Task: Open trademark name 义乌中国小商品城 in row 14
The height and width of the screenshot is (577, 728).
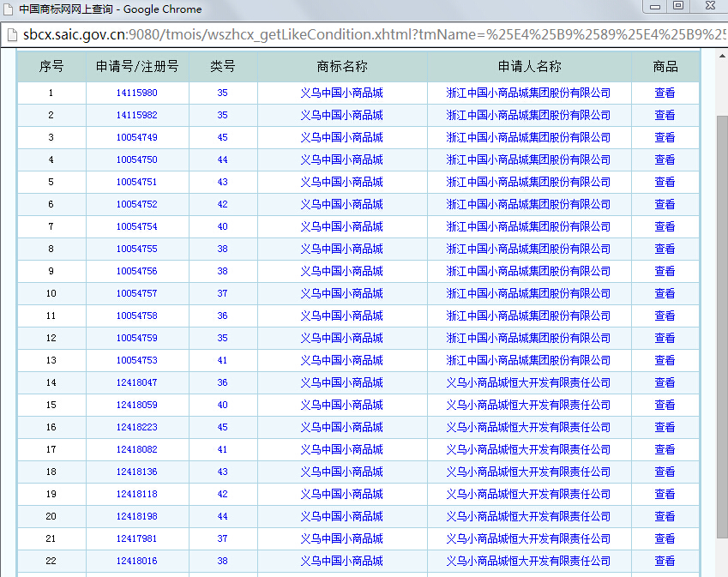Action: point(342,382)
